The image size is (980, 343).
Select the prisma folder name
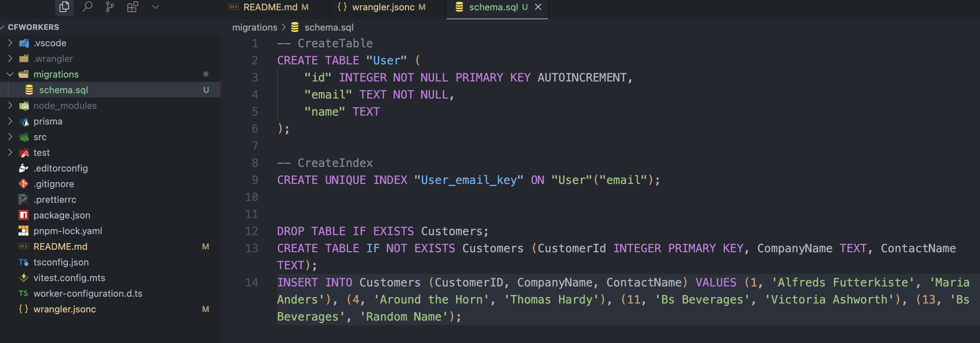(48, 121)
